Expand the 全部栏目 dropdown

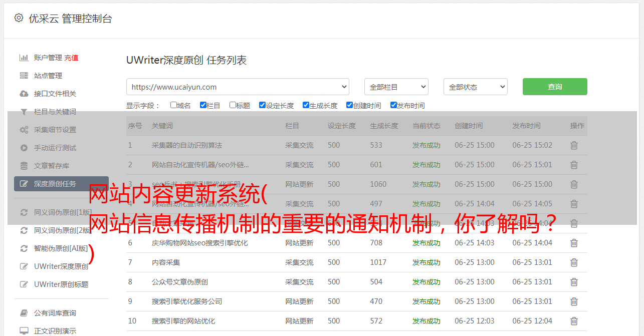point(396,87)
